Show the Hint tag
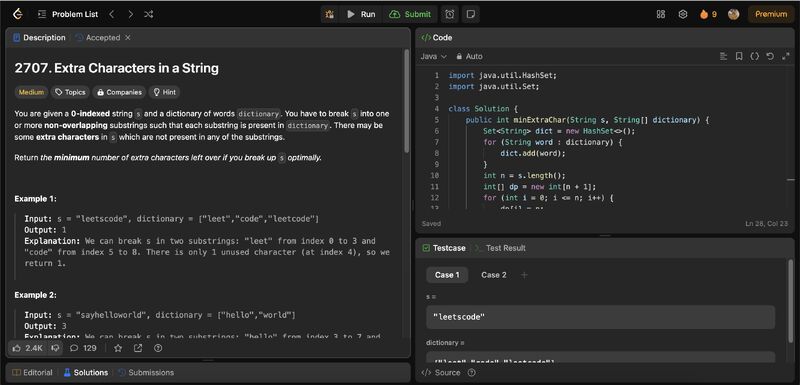The image size is (800, 385). click(x=164, y=92)
